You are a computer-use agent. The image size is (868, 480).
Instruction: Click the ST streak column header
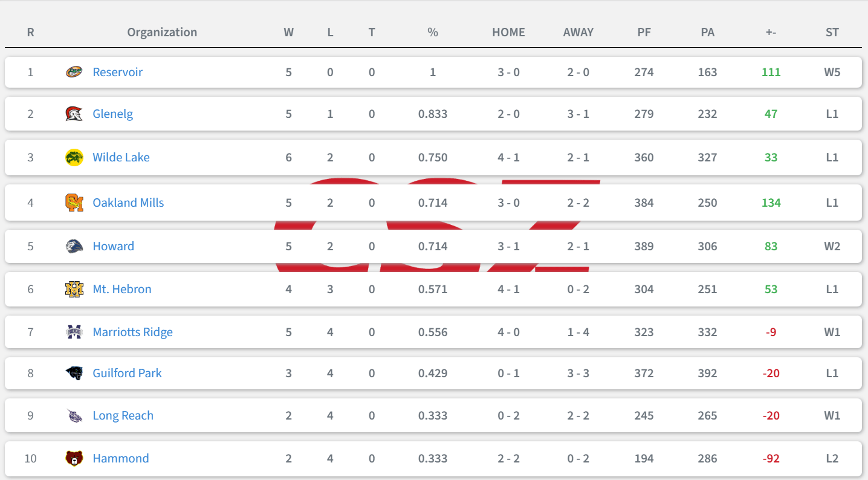pos(832,32)
